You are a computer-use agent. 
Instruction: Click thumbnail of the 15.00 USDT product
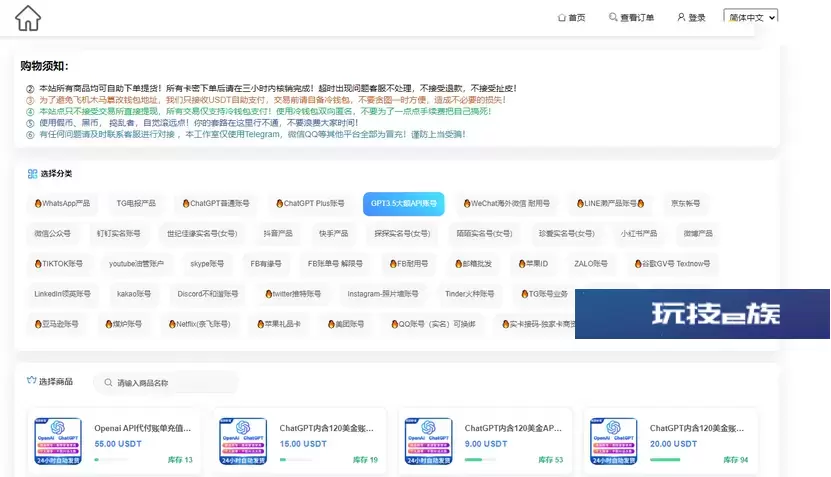(x=243, y=441)
